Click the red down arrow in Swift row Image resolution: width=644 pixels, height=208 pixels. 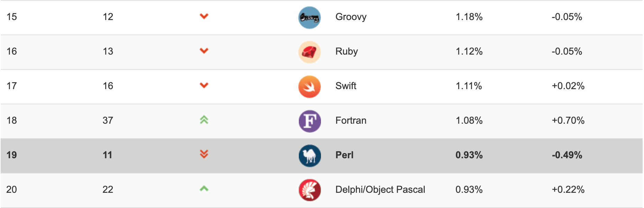click(x=204, y=85)
